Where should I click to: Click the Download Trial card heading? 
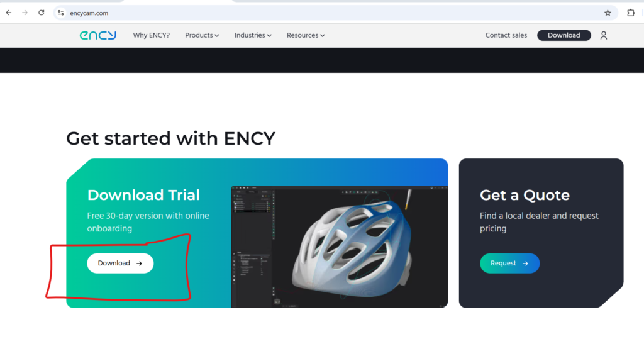(143, 195)
